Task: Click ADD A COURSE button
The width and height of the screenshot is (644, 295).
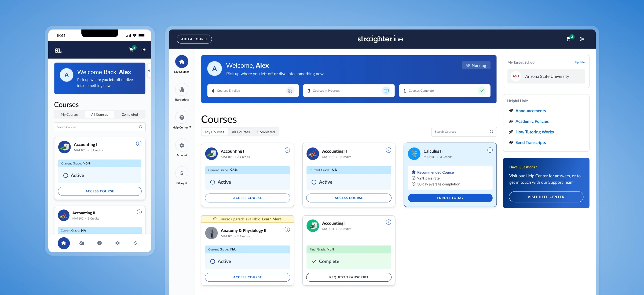Action: [x=194, y=39]
